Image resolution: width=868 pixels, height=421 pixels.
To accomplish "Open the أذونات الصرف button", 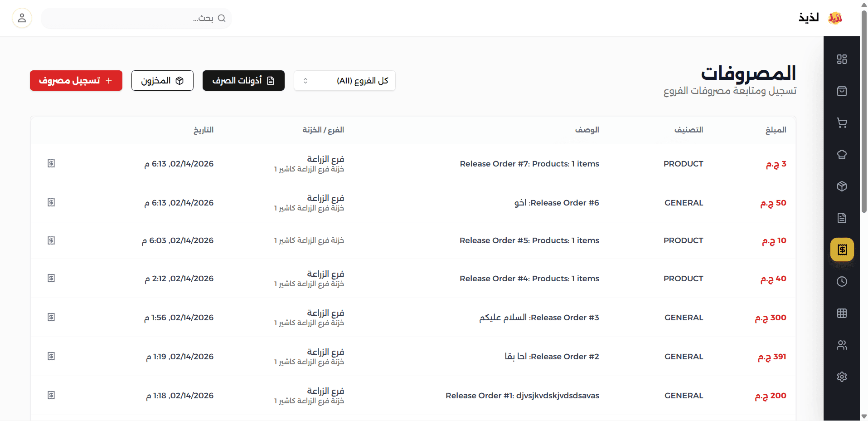I will coord(243,81).
